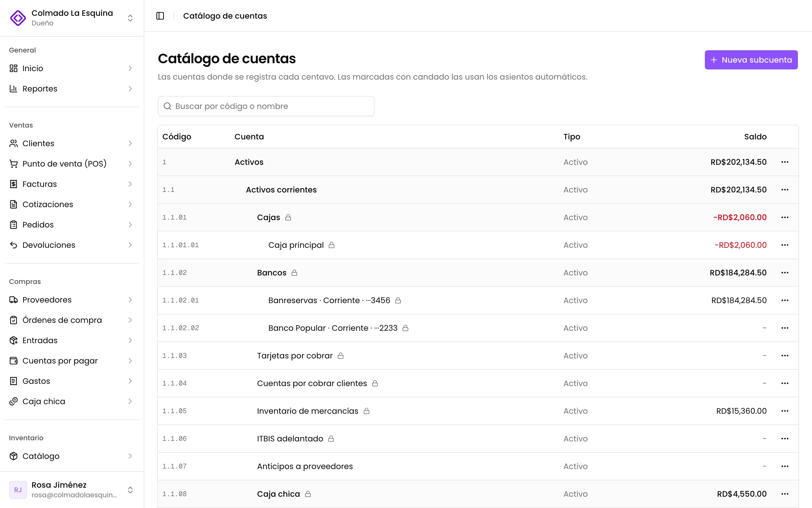Image resolution: width=812 pixels, height=508 pixels.
Task: Click the Colmado La Esquina logo icon
Action: coord(18,18)
